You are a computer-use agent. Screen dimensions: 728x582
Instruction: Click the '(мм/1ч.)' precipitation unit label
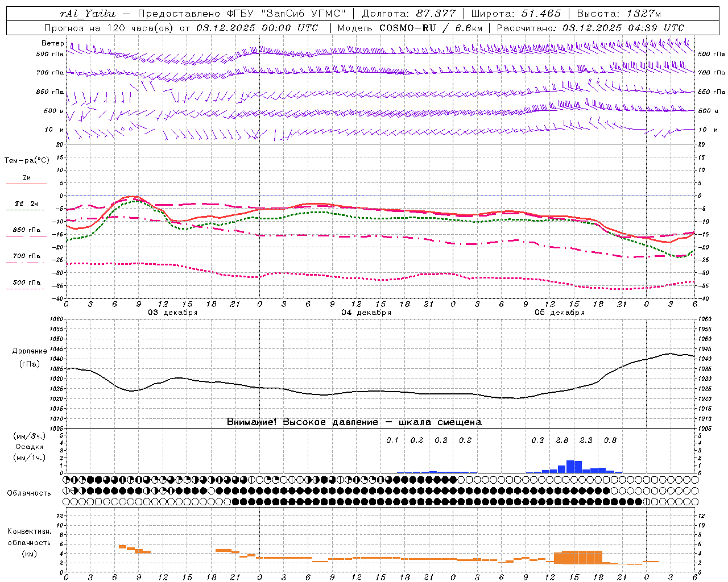[30, 458]
